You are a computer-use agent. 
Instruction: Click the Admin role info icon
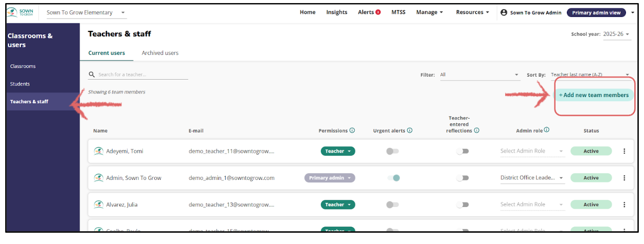[x=547, y=130]
